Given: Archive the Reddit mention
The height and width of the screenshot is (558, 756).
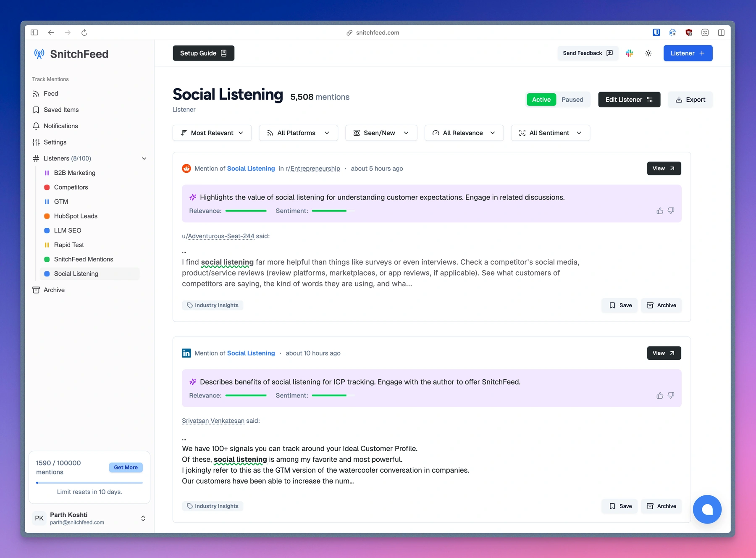Looking at the screenshot, I should click(x=661, y=305).
